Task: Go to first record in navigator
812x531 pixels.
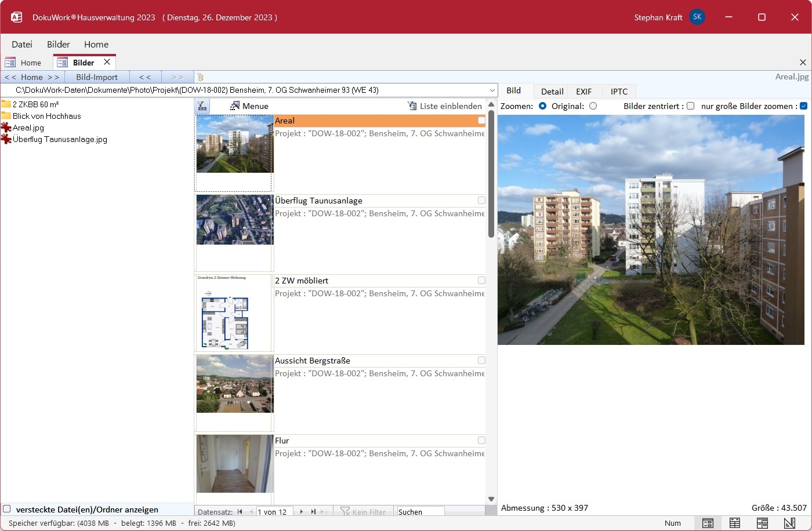Action: [240, 512]
